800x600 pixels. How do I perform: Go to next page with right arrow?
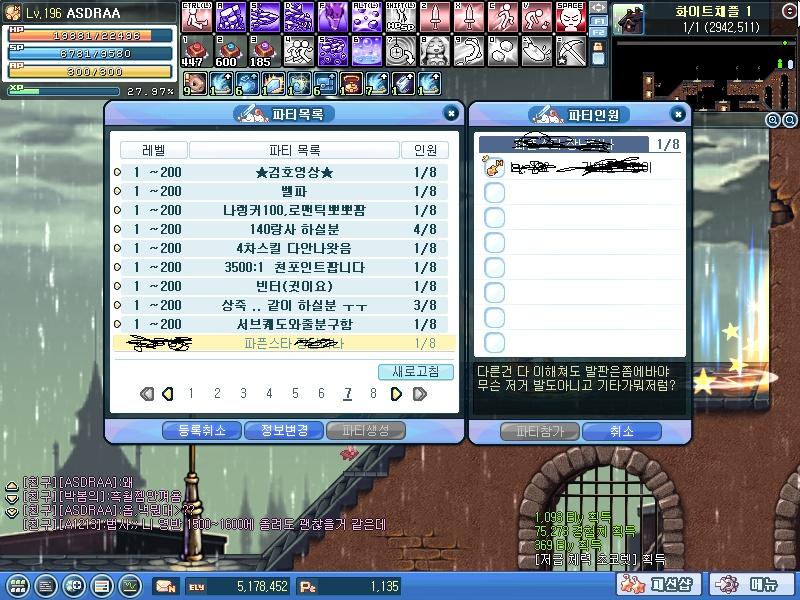[x=396, y=393]
